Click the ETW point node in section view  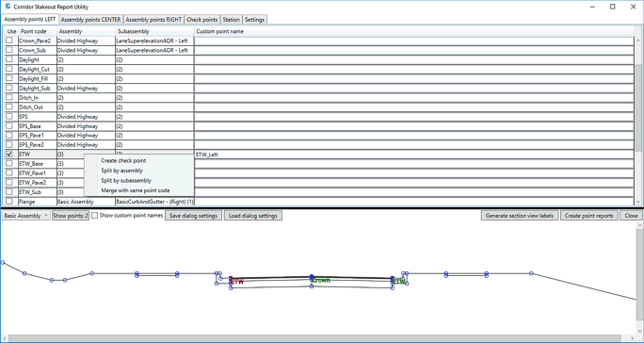(x=231, y=278)
